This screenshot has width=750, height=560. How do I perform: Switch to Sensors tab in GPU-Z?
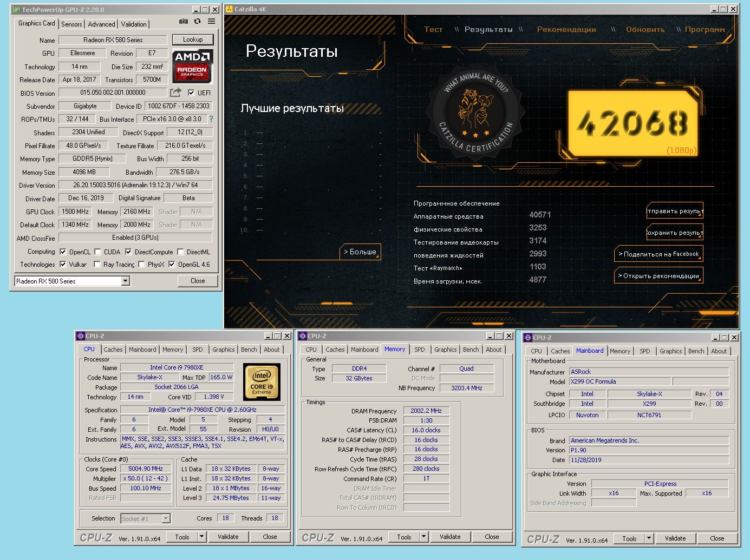click(71, 24)
